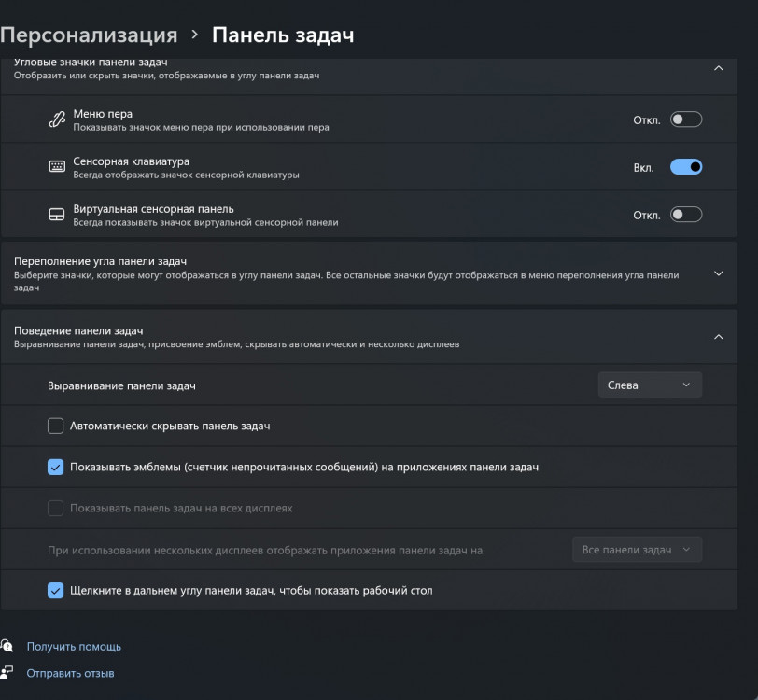Click the pen menu icon
The image size is (758, 700).
(57, 119)
